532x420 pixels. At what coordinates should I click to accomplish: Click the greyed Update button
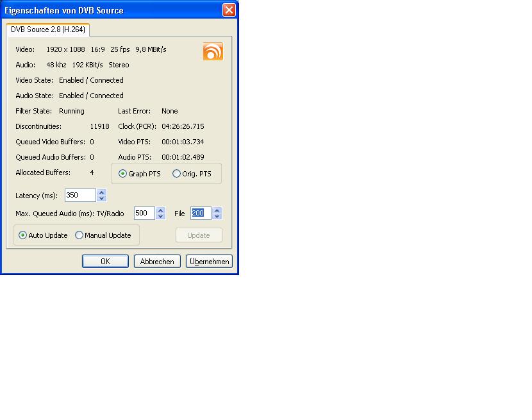199,235
